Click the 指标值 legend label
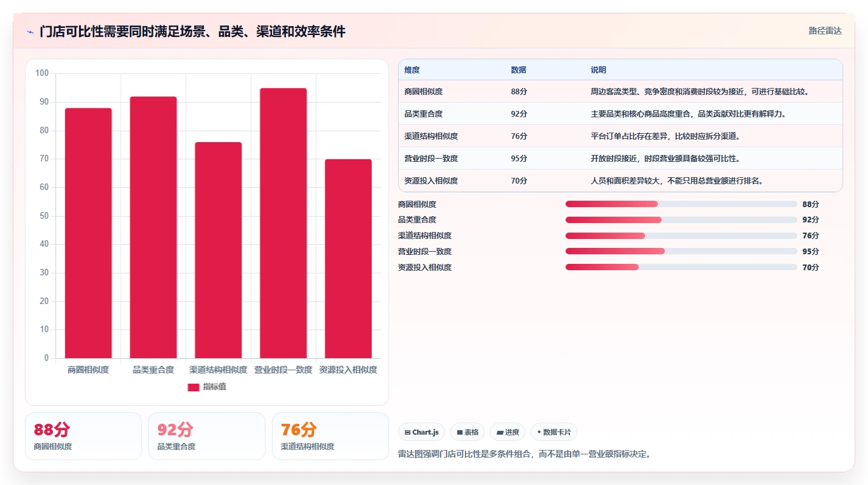 [215, 387]
